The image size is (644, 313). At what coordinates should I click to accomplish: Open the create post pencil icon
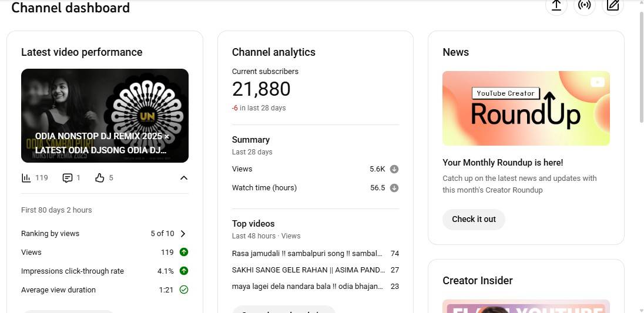click(x=613, y=5)
